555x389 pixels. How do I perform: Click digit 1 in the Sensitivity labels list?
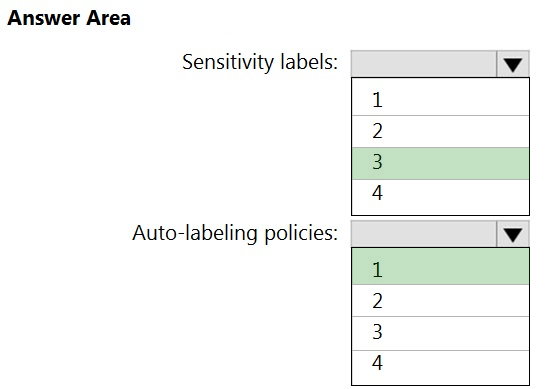pyautogui.click(x=377, y=100)
